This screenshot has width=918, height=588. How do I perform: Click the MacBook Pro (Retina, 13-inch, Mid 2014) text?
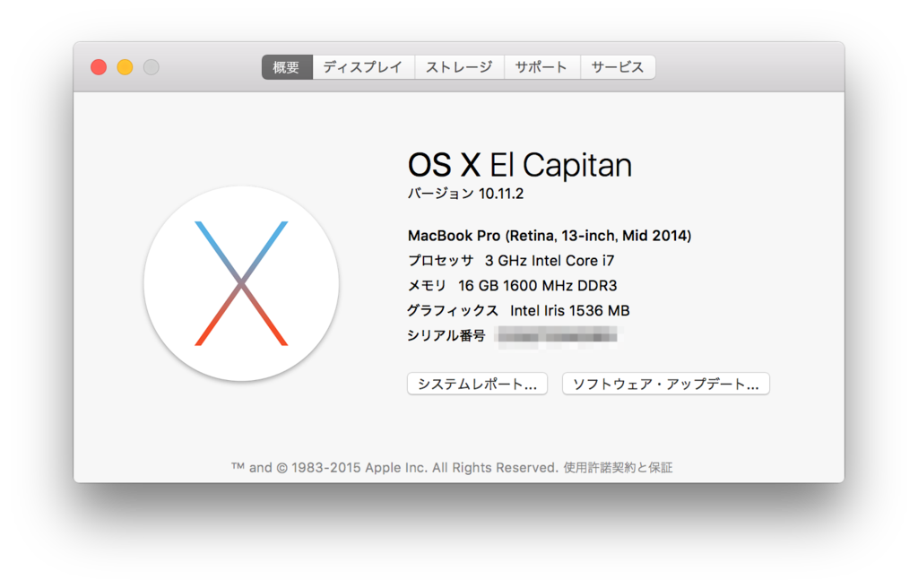click(x=550, y=236)
